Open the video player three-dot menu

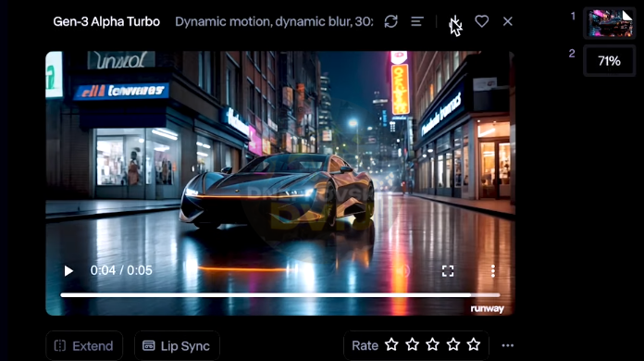point(493,270)
